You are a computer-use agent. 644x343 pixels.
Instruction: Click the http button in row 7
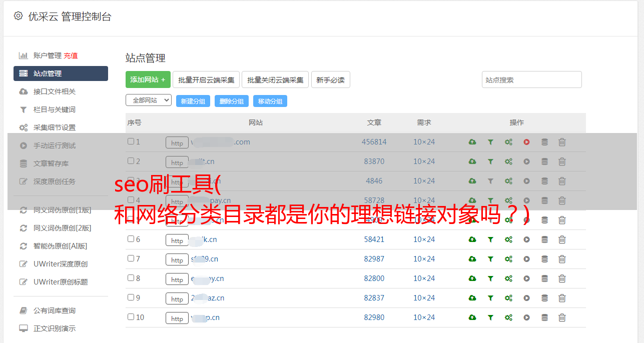(x=177, y=260)
